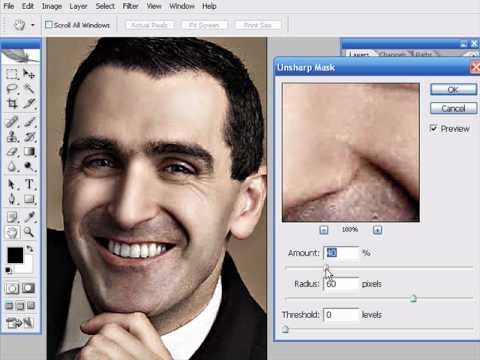Select the Rectangular Marquee tool

(12, 74)
